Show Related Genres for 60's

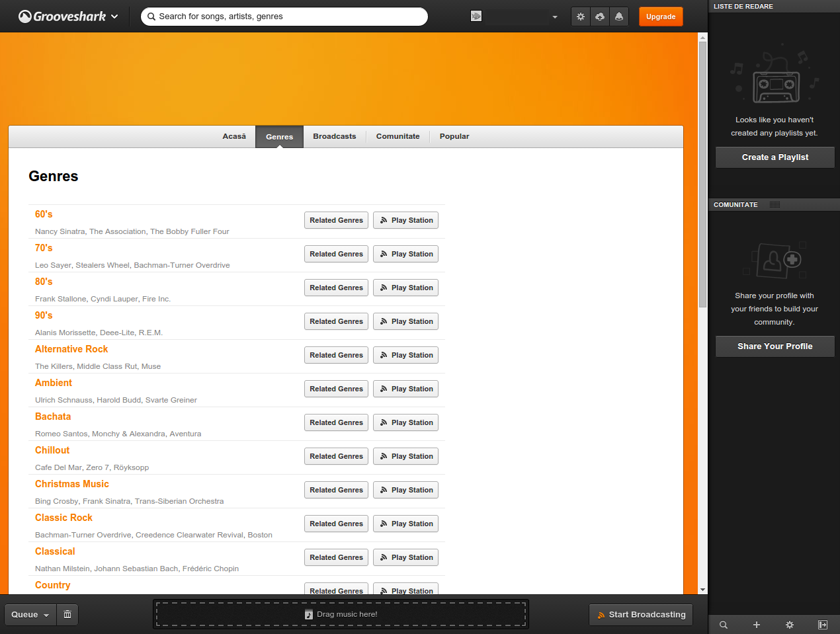[336, 220]
